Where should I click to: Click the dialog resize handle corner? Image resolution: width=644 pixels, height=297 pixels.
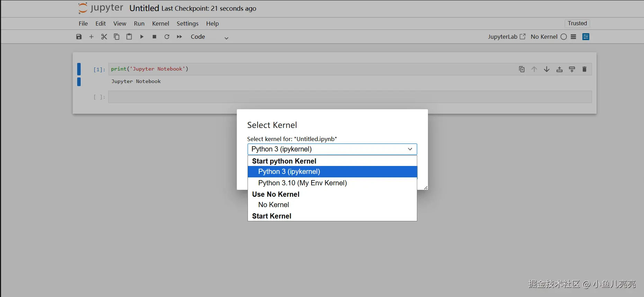[x=426, y=188]
